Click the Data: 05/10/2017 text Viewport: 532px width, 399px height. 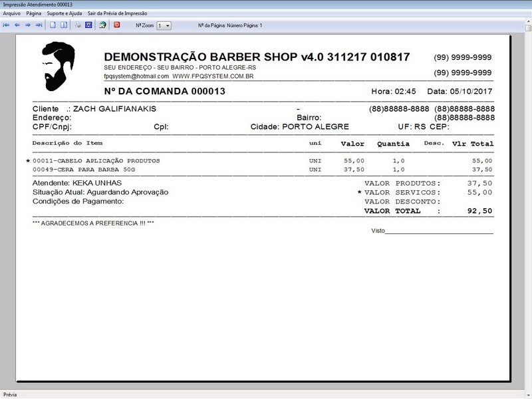click(460, 91)
